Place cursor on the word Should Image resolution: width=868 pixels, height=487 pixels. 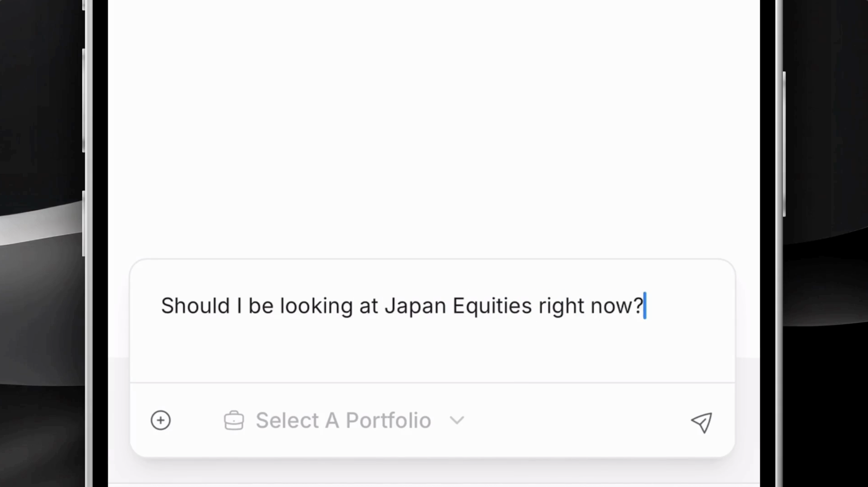pos(195,306)
